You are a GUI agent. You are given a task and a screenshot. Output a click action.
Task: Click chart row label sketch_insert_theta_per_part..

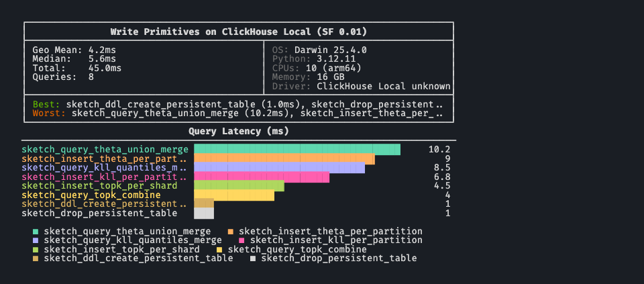tap(104, 158)
